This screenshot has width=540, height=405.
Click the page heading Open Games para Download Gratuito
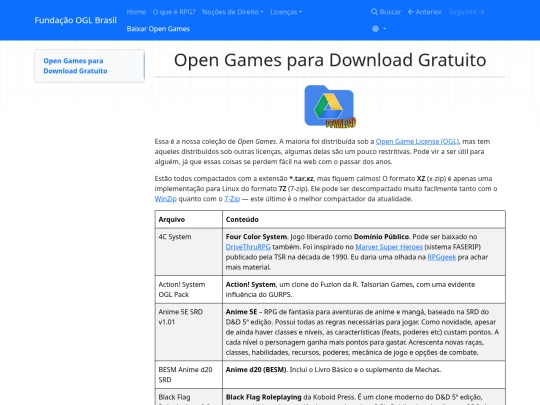point(330,60)
